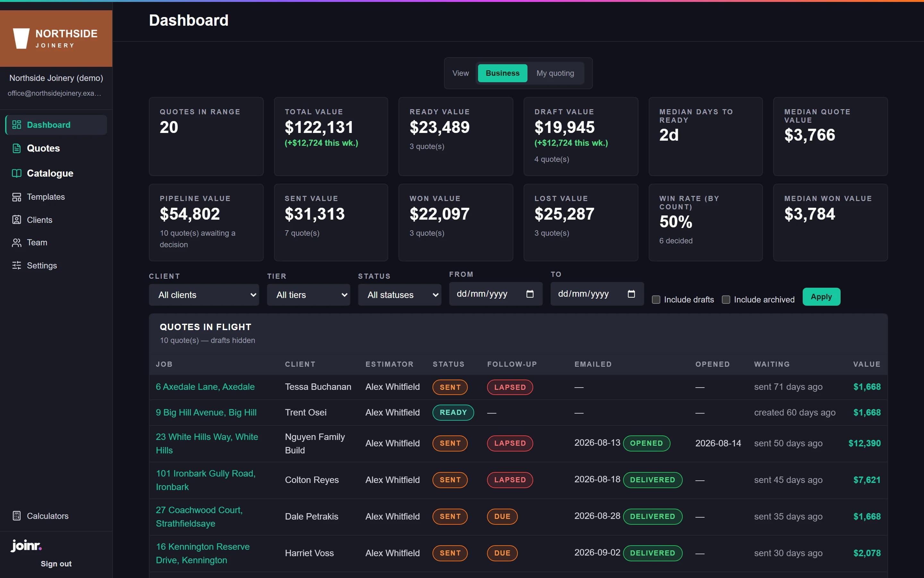Open the Quotes menu item
This screenshot has width=924, height=578.
pos(56,148)
